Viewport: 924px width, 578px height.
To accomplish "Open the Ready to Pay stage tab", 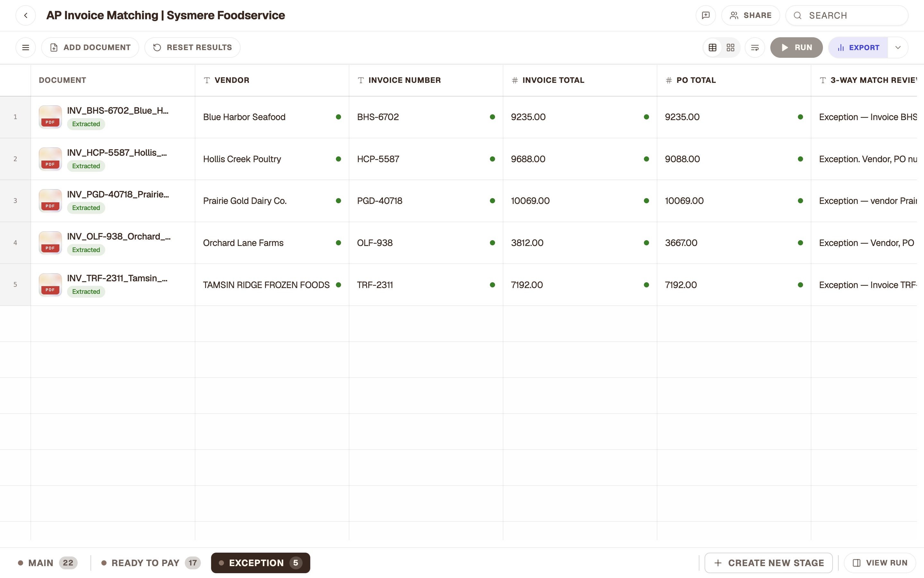I will 150,563.
